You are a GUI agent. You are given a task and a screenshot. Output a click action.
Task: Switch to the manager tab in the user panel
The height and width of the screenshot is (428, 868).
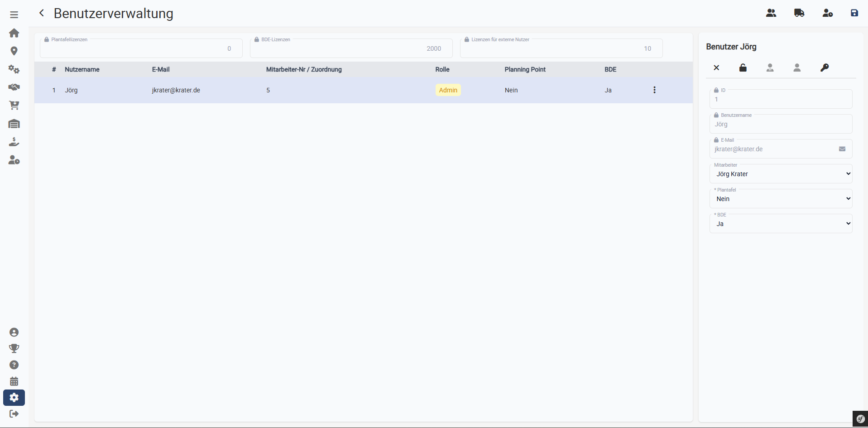(770, 67)
